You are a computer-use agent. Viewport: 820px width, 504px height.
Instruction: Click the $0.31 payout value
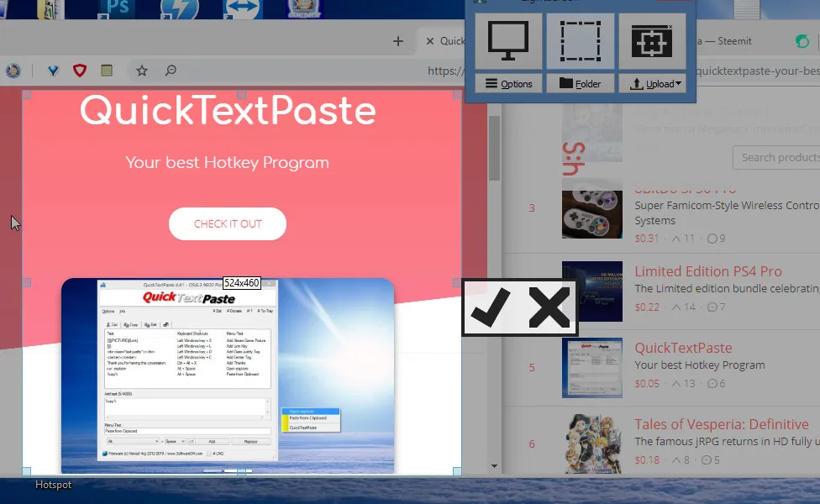[646, 239]
